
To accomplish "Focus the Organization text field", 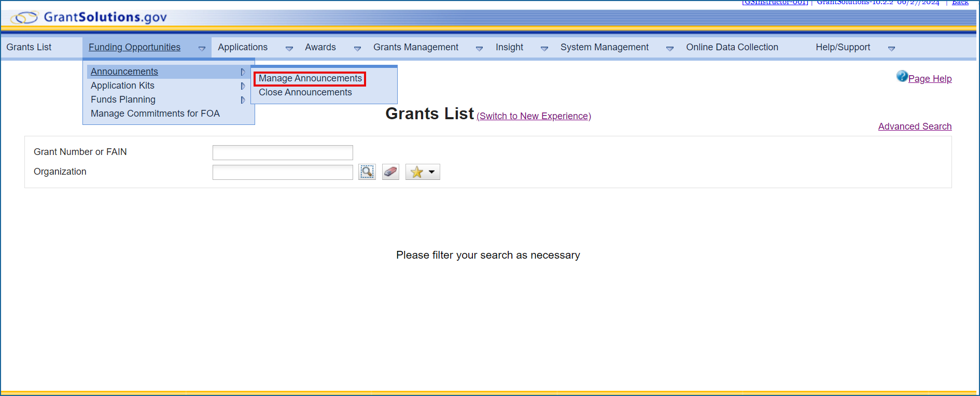I will tap(283, 172).
